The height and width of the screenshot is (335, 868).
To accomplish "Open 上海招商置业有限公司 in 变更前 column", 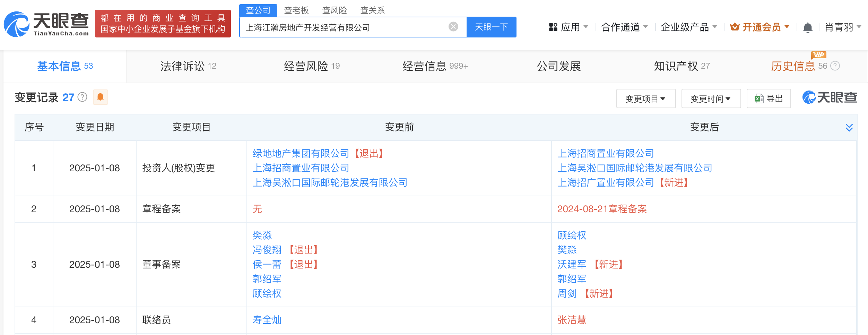I will coord(301,168).
